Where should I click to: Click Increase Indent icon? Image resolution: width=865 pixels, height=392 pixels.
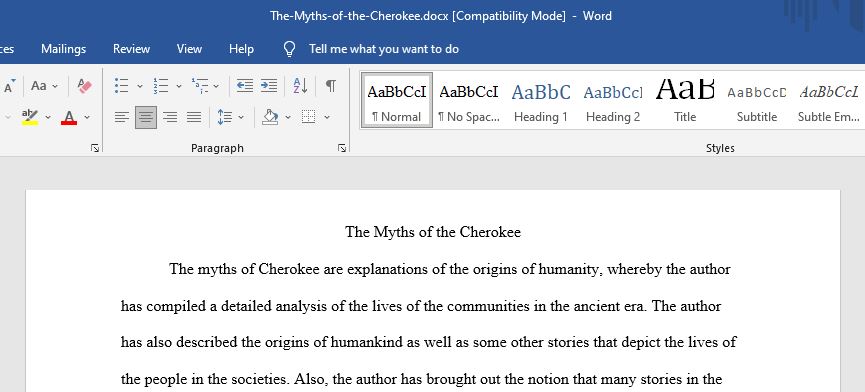pyautogui.click(x=269, y=85)
